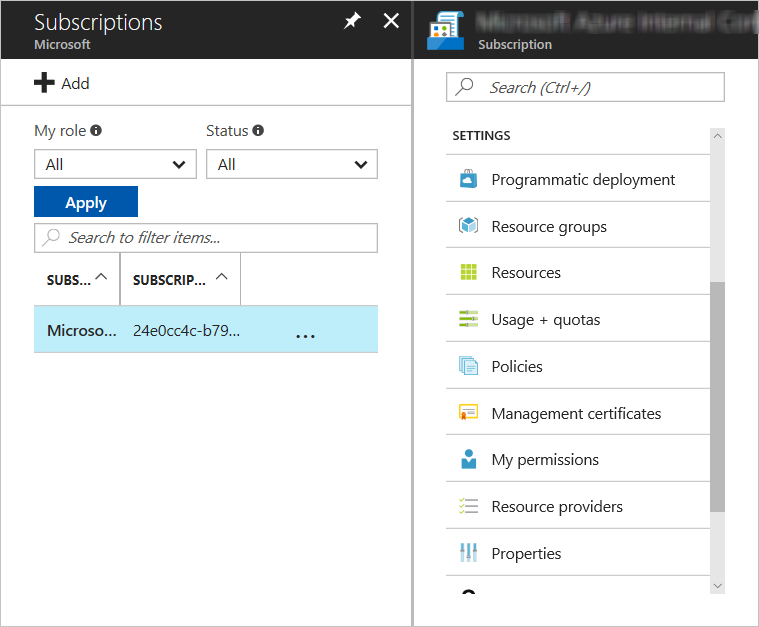759x627 pixels.
Task: Open Management certificates
Action: (578, 413)
